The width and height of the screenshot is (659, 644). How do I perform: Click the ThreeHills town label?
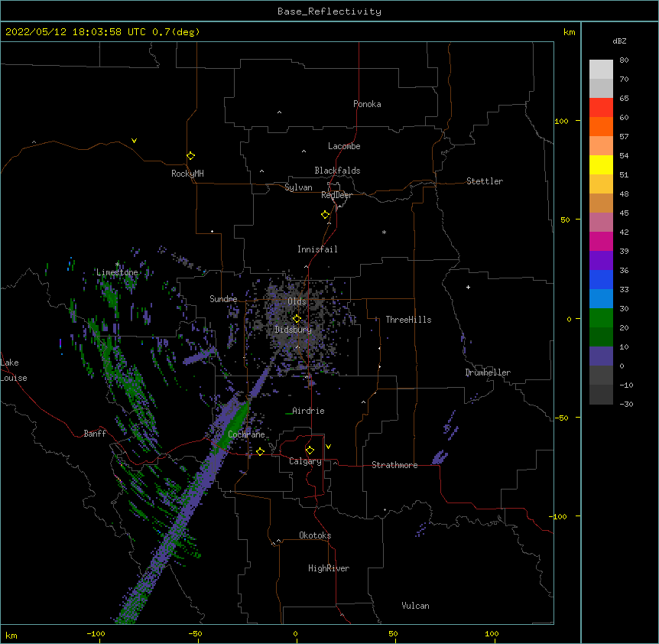pos(408,320)
